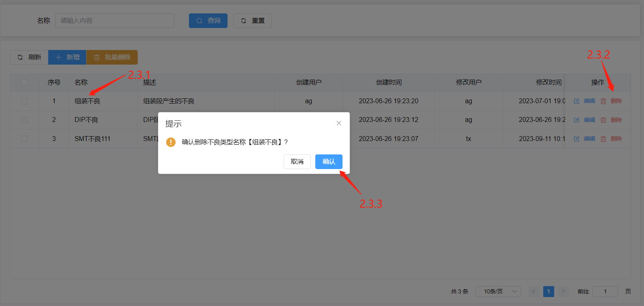Click the 名称 column header
Image resolution: width=644 pixels, height=306 pixels.
81,82
